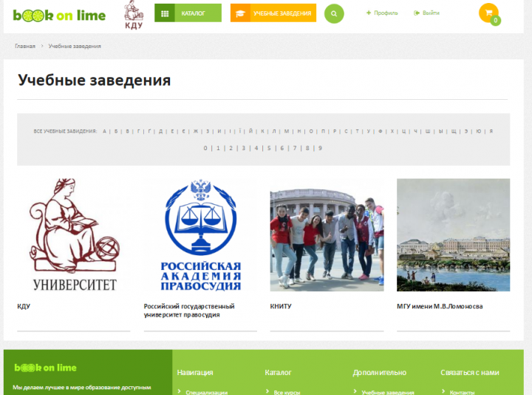Filter institutions by letter Ж
Image resolution: width=532 pixels, height=395 pixels.
[x=196, y=131]
